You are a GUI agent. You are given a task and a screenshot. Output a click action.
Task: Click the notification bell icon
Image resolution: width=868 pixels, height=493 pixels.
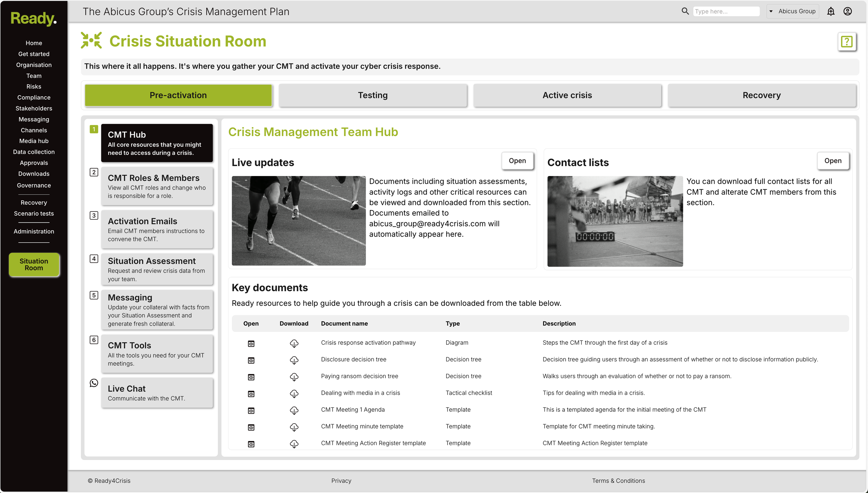pyautogui.click(x=831, y=11)
